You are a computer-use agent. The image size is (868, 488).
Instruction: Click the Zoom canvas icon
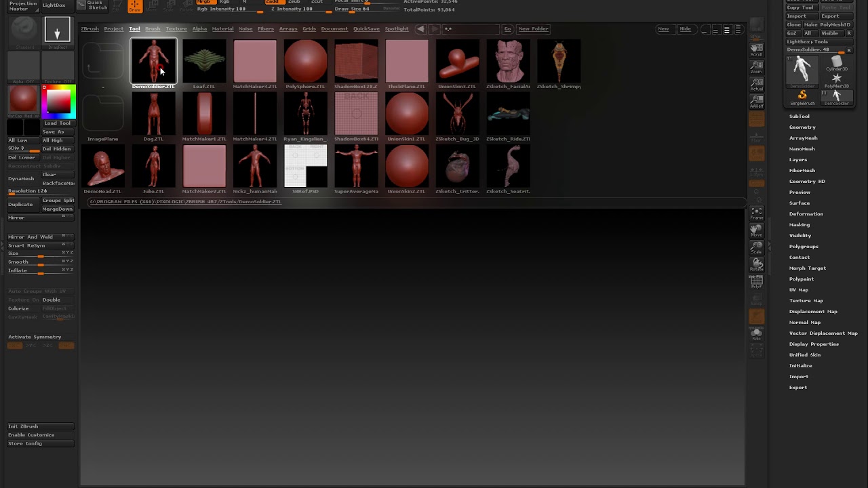pyautogui.click(x=756, y=67)
